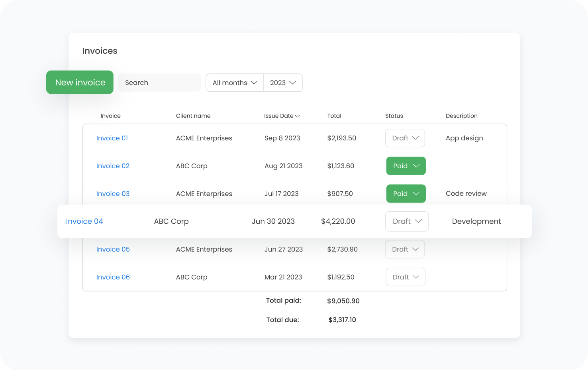Open the All months dropdown
The width and height of the screenshot is (588, 370).
click(235, 83)
